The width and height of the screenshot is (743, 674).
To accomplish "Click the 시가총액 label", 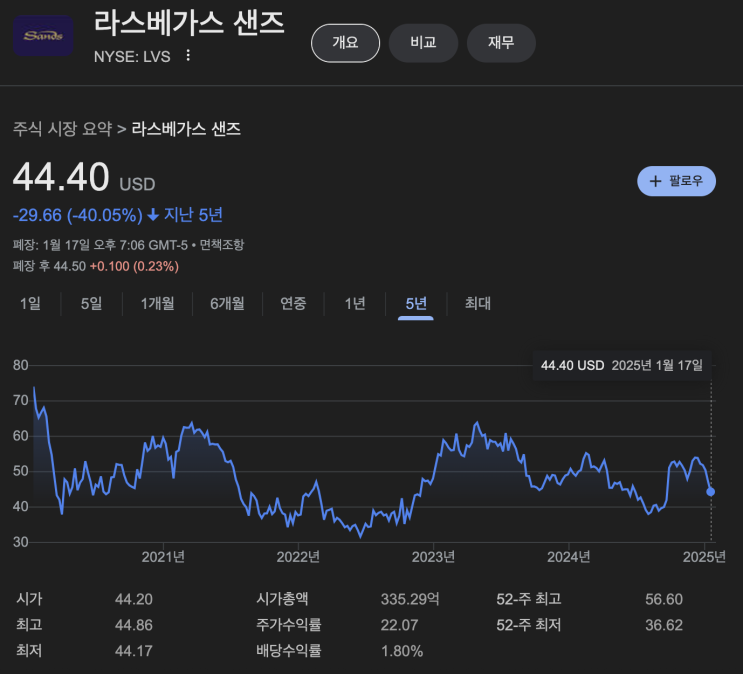I will pos(282,599).
